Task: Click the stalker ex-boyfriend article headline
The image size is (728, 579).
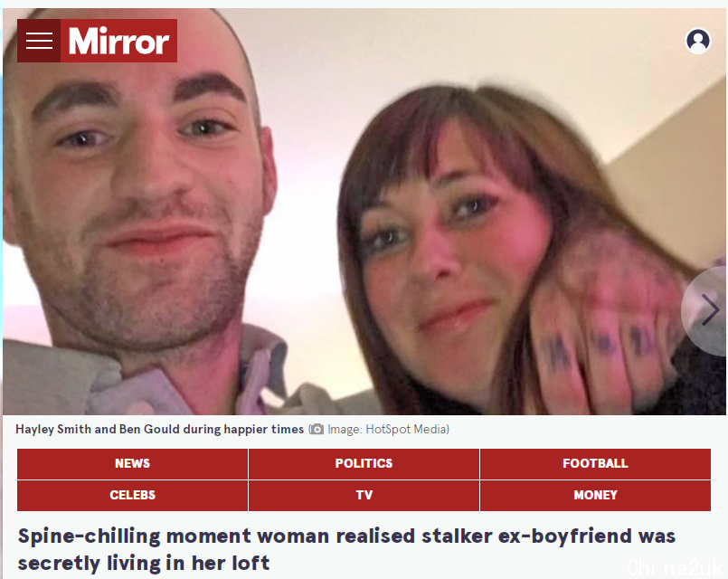Action: (x=346, y=549)
